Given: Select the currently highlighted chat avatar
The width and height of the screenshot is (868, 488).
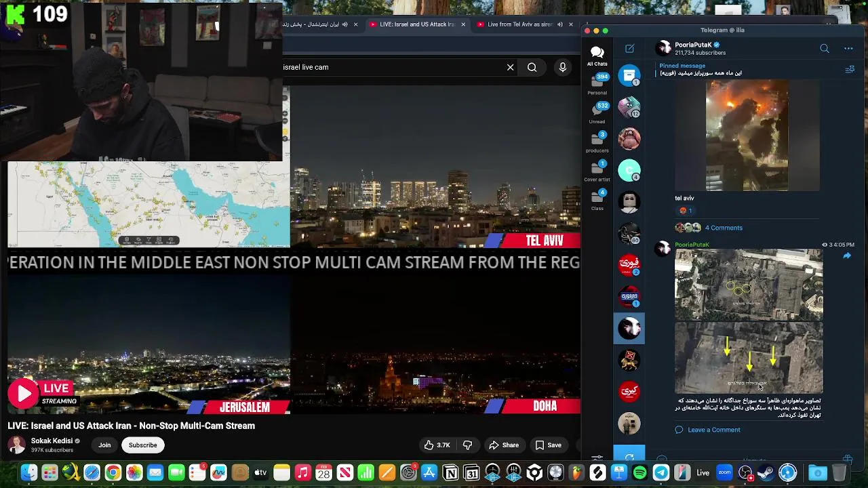Looking at the screenshot, I should coord(629,328).
